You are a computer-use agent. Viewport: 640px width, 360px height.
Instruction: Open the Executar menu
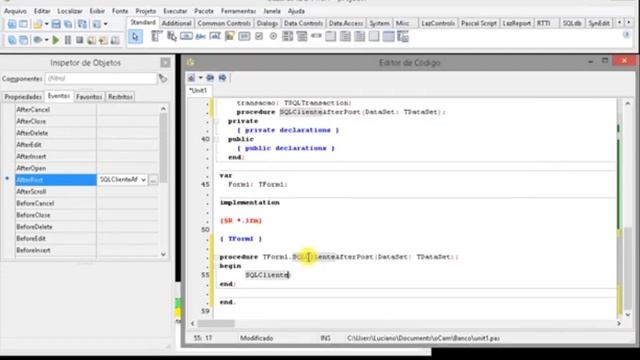tap(175, 11)
